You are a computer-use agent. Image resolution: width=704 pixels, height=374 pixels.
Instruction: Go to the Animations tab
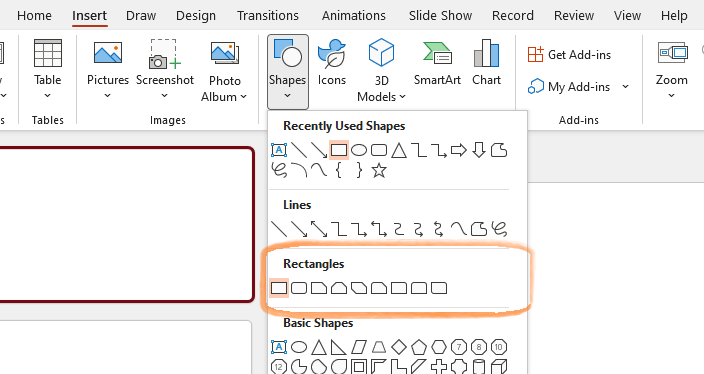coord(354,16)
